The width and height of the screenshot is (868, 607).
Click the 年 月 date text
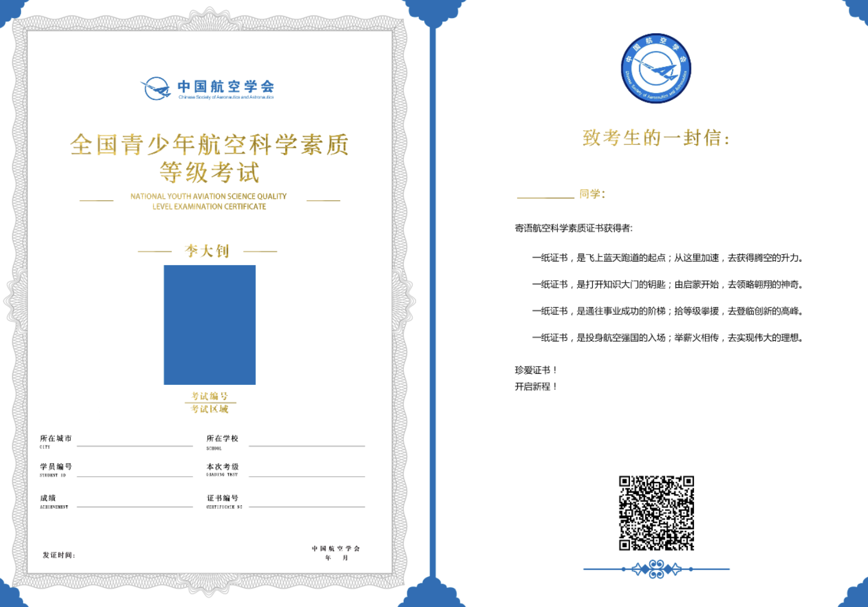point(336,558)
